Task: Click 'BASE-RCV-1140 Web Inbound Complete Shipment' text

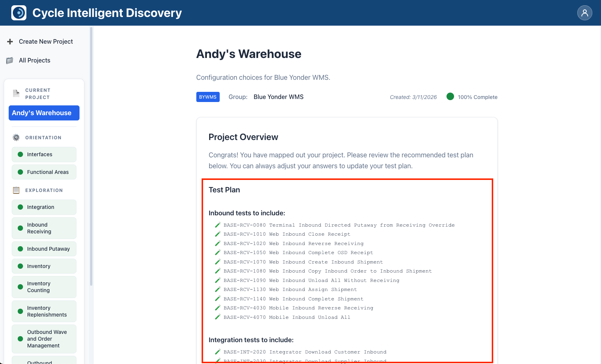Action: pos(294,299)
